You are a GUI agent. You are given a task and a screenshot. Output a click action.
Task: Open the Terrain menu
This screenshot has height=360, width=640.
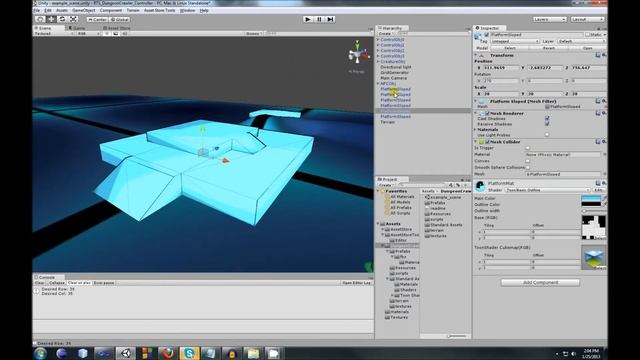(x=133, y=10)
